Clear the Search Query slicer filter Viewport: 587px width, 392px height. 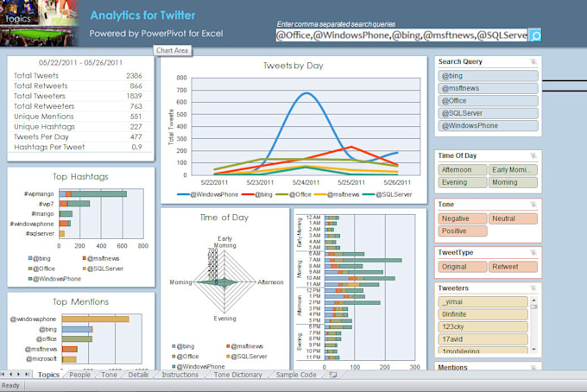(x=533, y=62)
